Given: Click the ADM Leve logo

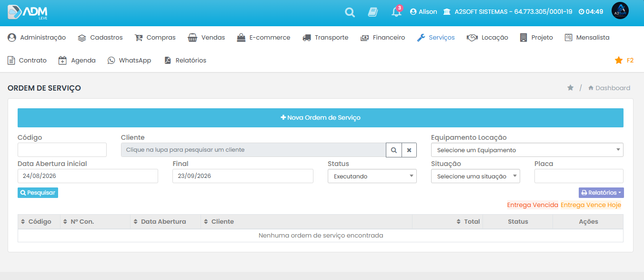Looking at the screenshot, I should tap(28, 12).
